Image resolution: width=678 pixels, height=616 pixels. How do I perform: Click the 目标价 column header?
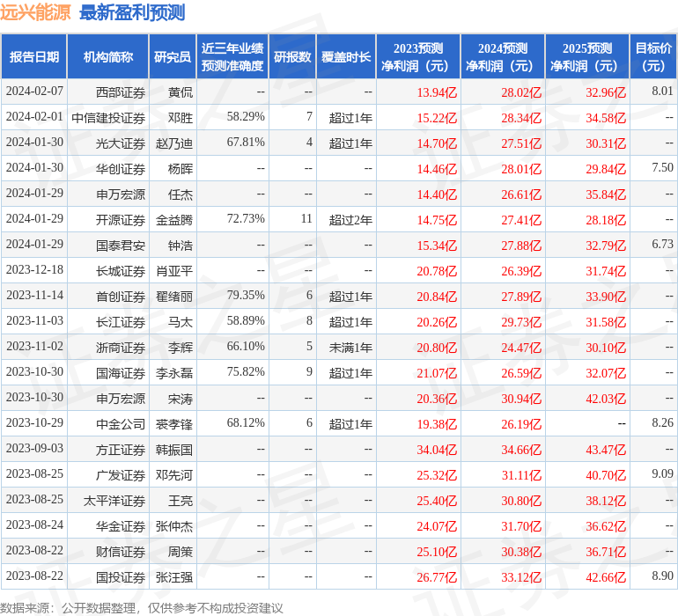[x=653, y=56]
